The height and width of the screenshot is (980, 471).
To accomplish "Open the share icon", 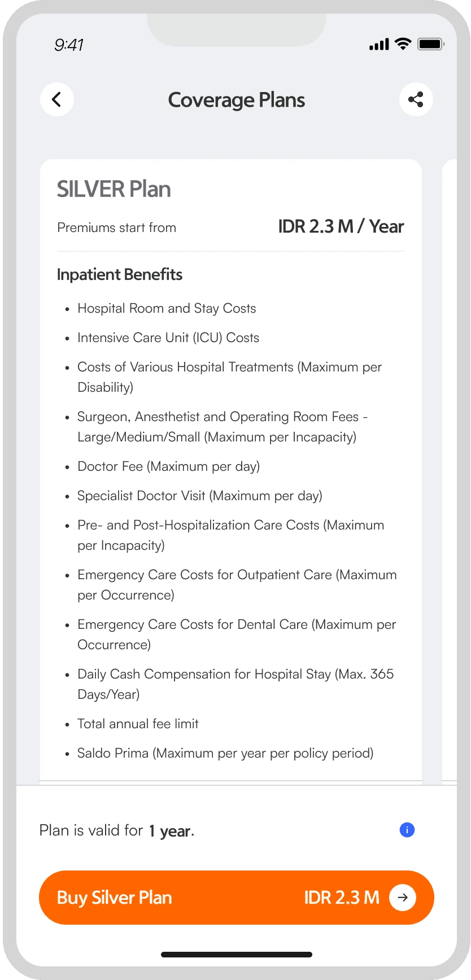I will pyautogui.click(x=416, y=100).
